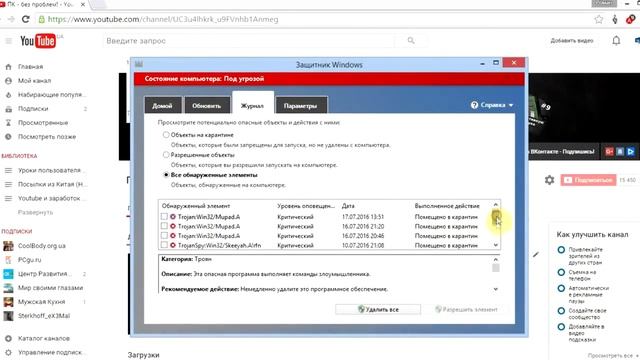Sort by Обнаруженный элемент column header
The image size is (640, 360).
[196, 206]
